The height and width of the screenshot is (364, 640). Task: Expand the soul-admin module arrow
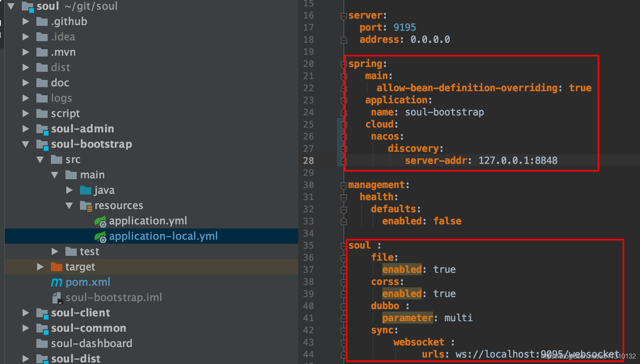coord(26,129)
